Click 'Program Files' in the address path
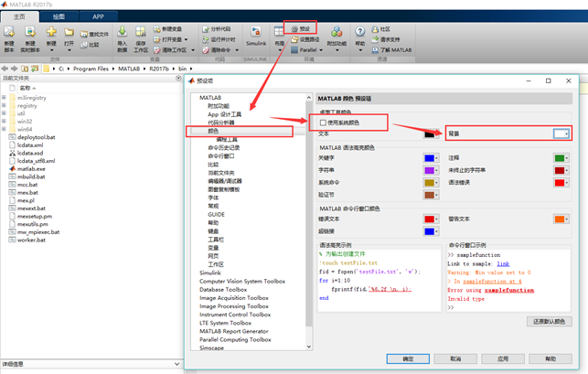Screen dimensions: 588x374 (91, 69)
